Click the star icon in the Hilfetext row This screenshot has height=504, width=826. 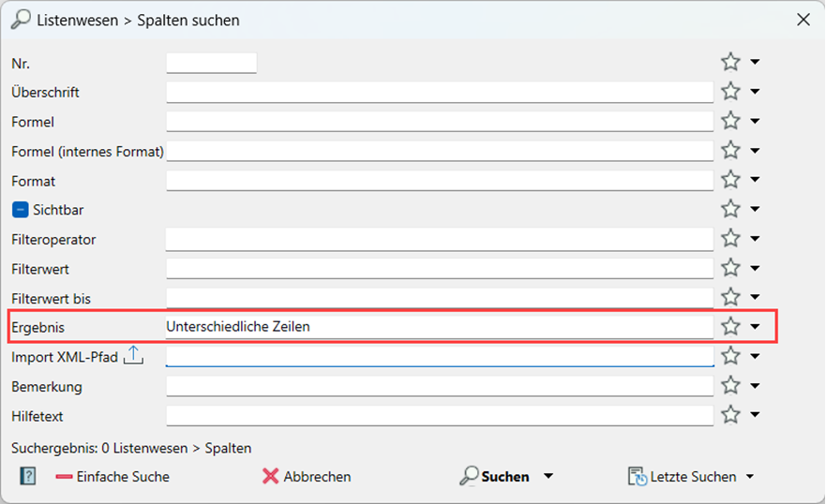pyautogui.click(x=730, y=415)
